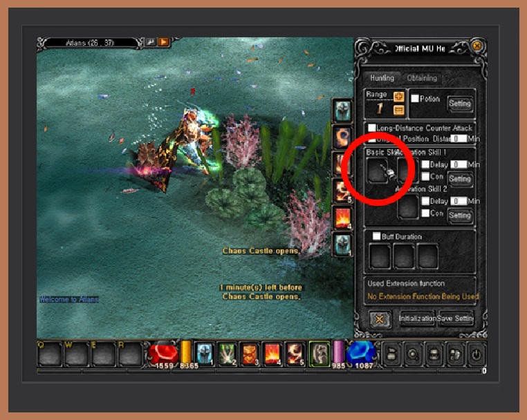Screen dimensions: 527x420
Task: Enable Delay for Activation Skill 1
Action: pos(425,164)
